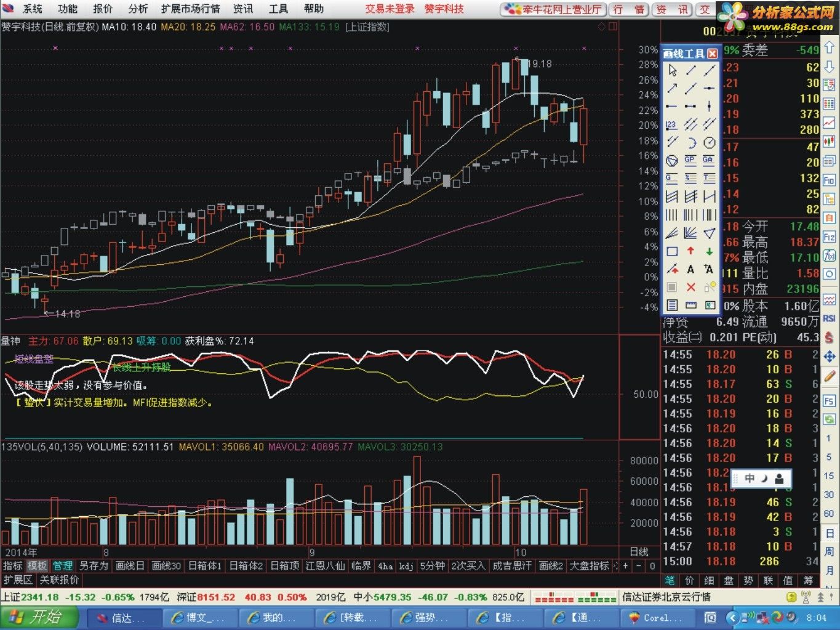Choose the GP golden price tool

691,161
